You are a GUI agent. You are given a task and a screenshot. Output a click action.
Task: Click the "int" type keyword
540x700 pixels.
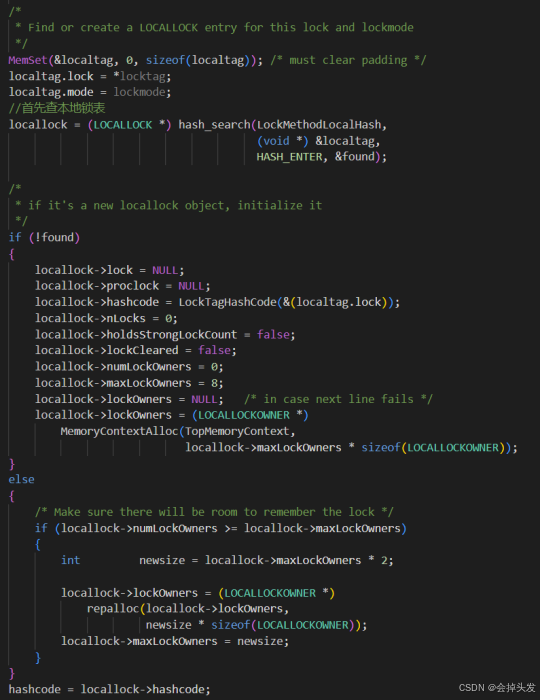coord(71,560)
